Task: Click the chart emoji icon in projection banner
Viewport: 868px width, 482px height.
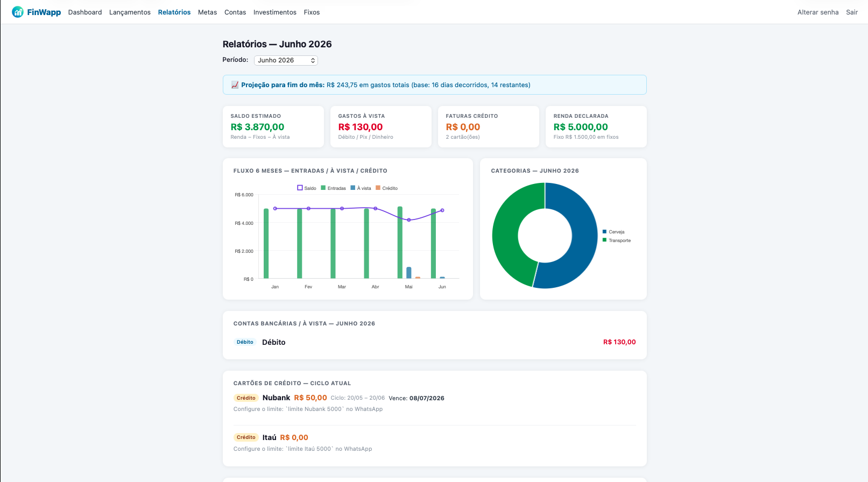Action: pyautogui.click(x=235, y=85)
